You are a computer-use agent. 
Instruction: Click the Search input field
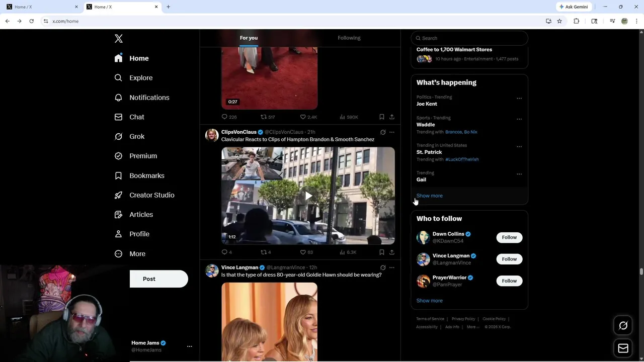[x=469, y=38]
